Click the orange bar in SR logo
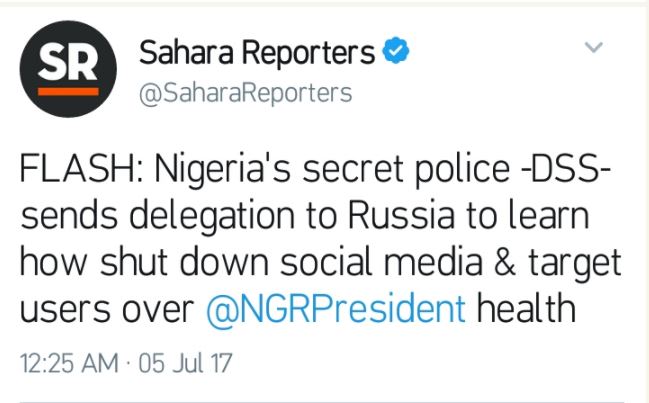Screen dimensions: 649x403 69,91
